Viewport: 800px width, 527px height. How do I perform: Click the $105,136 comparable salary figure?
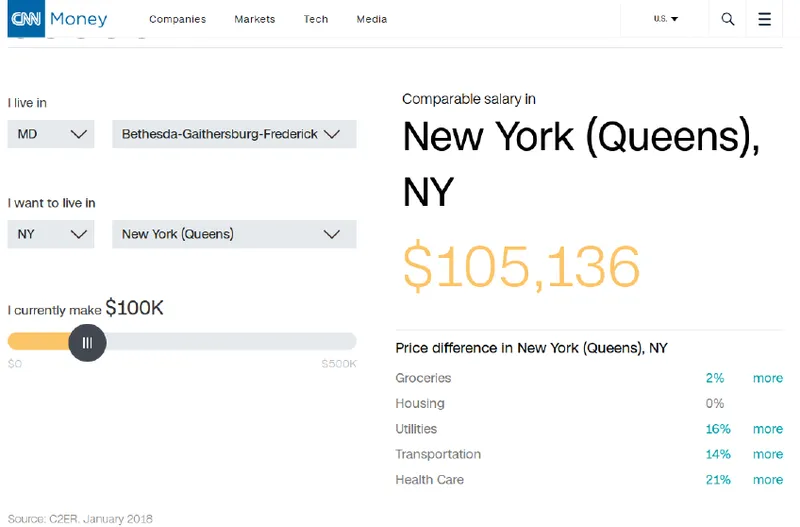click(521, 267)
